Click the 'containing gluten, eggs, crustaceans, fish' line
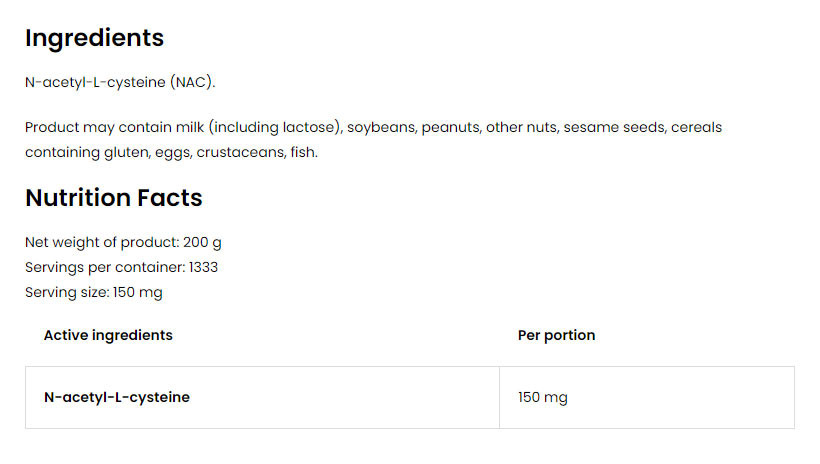 tap(172, 152)
